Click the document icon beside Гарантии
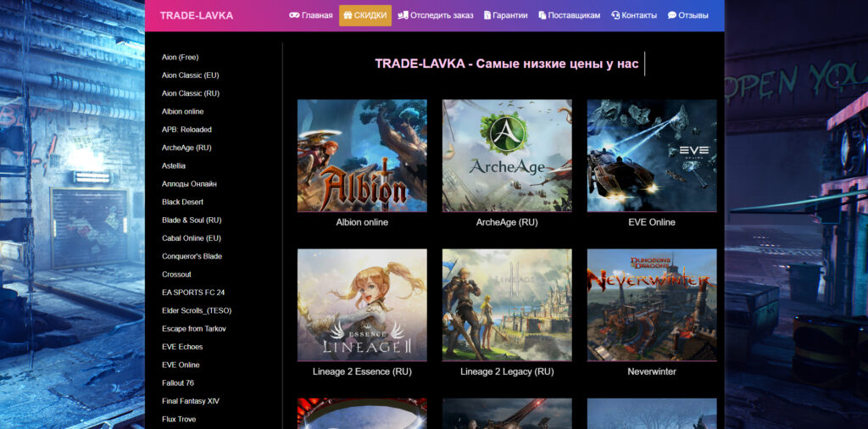This screenshot has height=429, width=868. pos(487,15)
